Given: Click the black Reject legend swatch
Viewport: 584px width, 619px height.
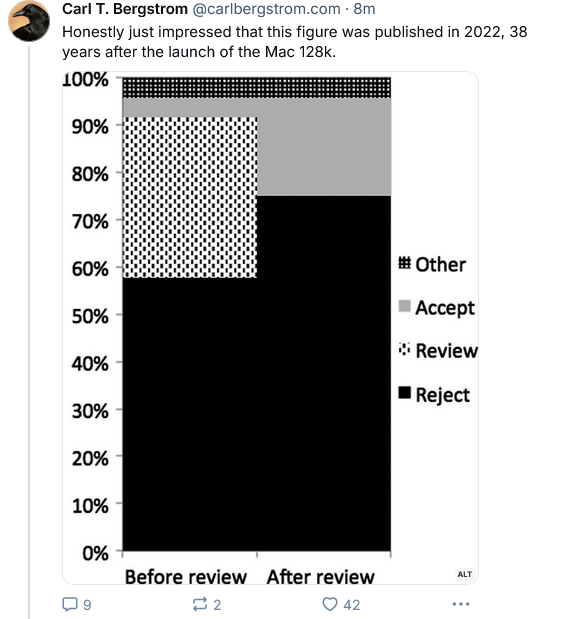Looking at the screenshot, I should point(404,393).
